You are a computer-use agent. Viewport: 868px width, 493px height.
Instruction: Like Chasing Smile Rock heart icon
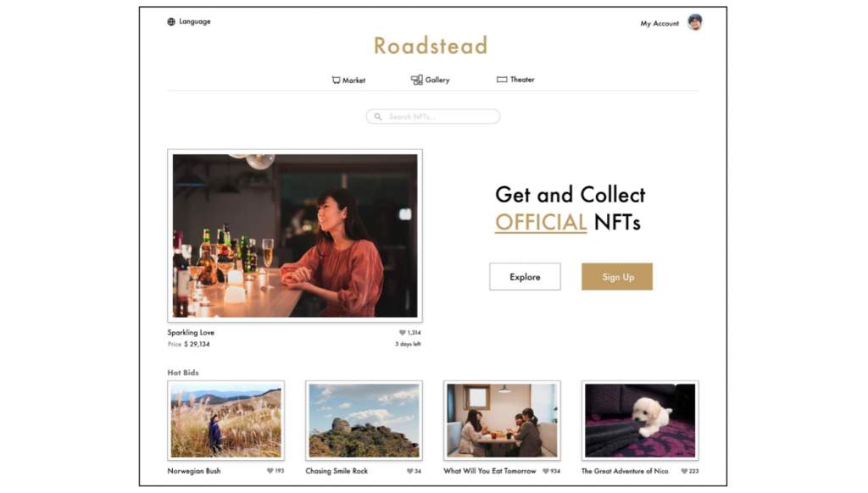409,472
